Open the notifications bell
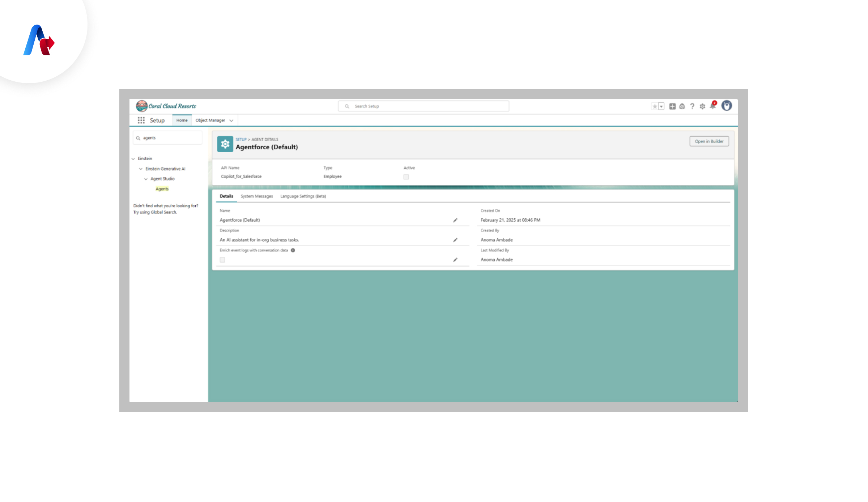This screenshot has width=868, height=502. [x=712, y=106]
